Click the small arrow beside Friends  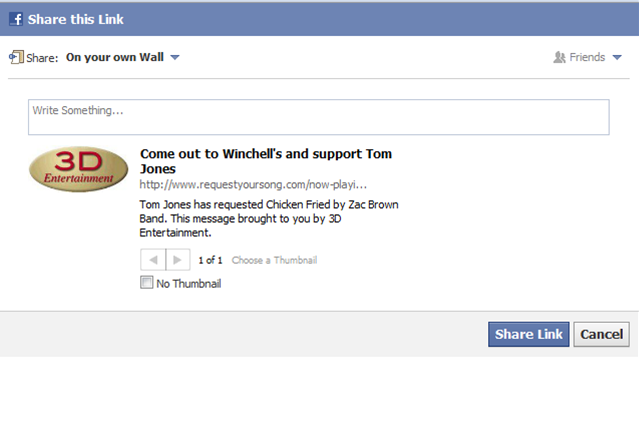615,57
